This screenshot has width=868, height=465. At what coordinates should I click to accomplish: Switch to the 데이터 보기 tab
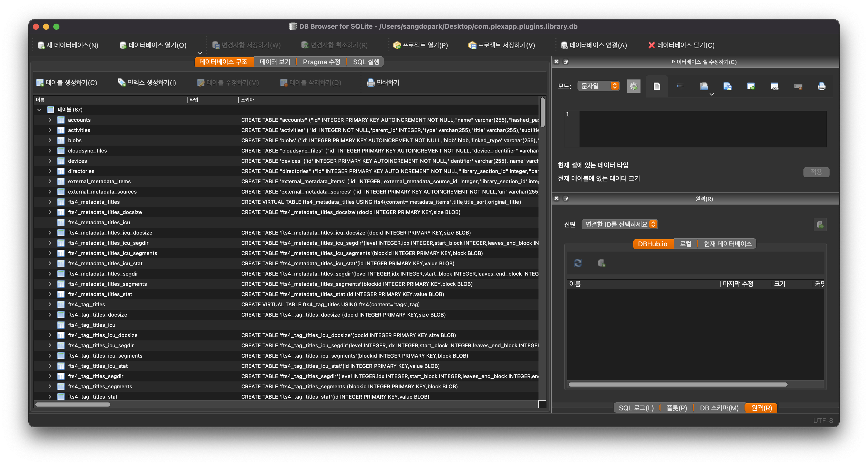tap(275, 62)
